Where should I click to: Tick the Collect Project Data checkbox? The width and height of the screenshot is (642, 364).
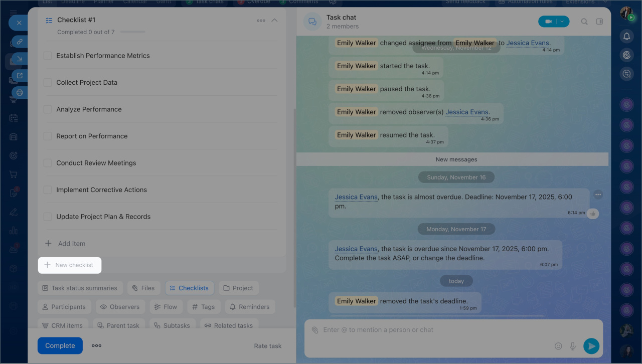(48, 83)
